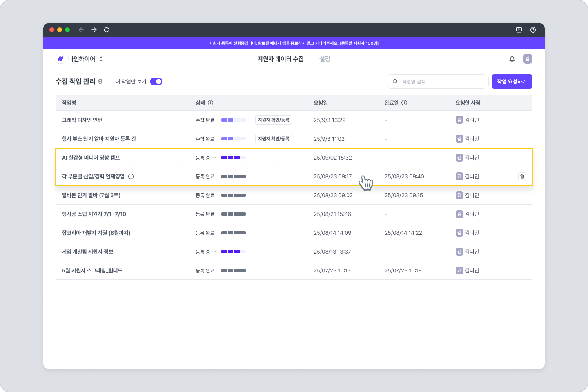Click the 작업명 column header
The width and height of the screenshot is (588, 392).
(69, 103)
